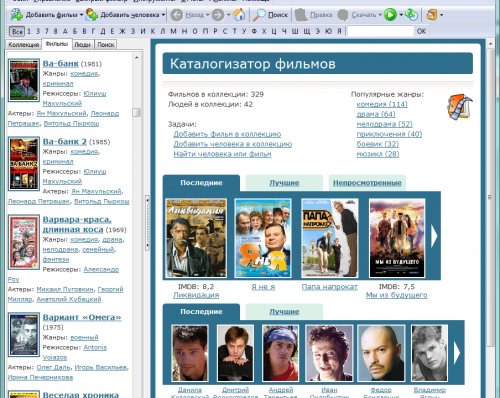
Task: Go forward with the forward arrow icon
Action: click(218, 15)
